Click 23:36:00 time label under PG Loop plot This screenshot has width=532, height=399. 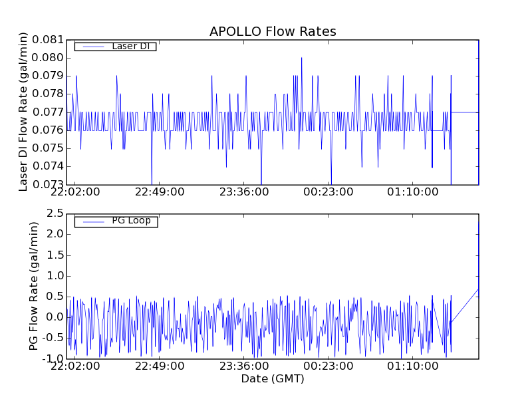click(x=244, y=366)
